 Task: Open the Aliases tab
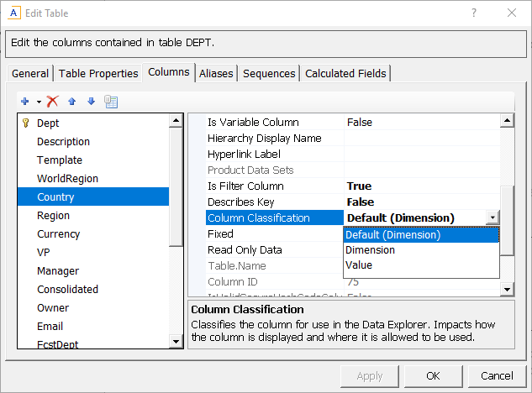pos(216,74)
